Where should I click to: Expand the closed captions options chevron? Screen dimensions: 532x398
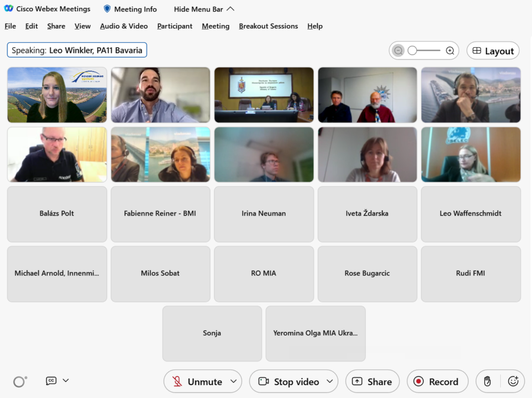(x=65, y=380)
